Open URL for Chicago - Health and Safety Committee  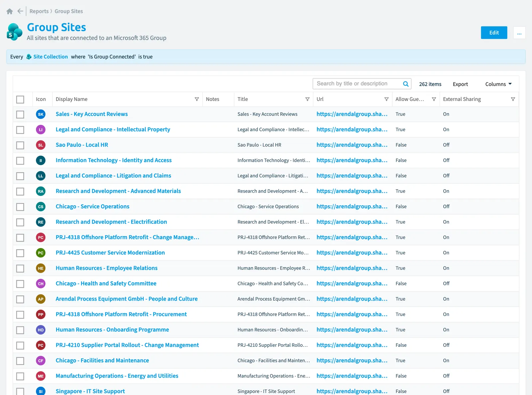(x=352, y=284)
